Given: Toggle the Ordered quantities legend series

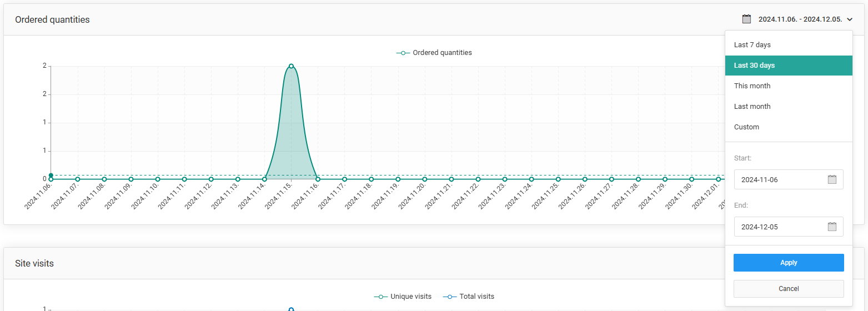Looking at the screenshot, I should pyautogui.click(x=434, y=53).
